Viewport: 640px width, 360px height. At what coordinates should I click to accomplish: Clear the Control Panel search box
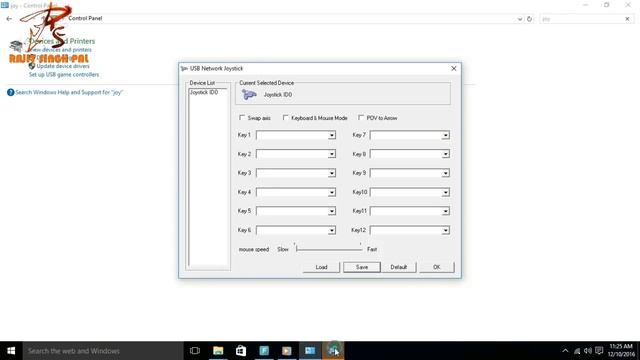(627, 19)
